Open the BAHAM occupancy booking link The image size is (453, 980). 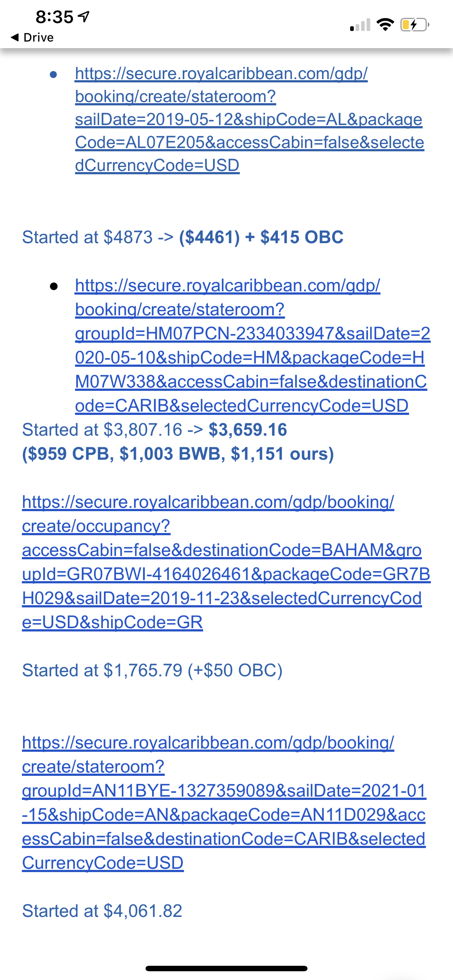226,562
